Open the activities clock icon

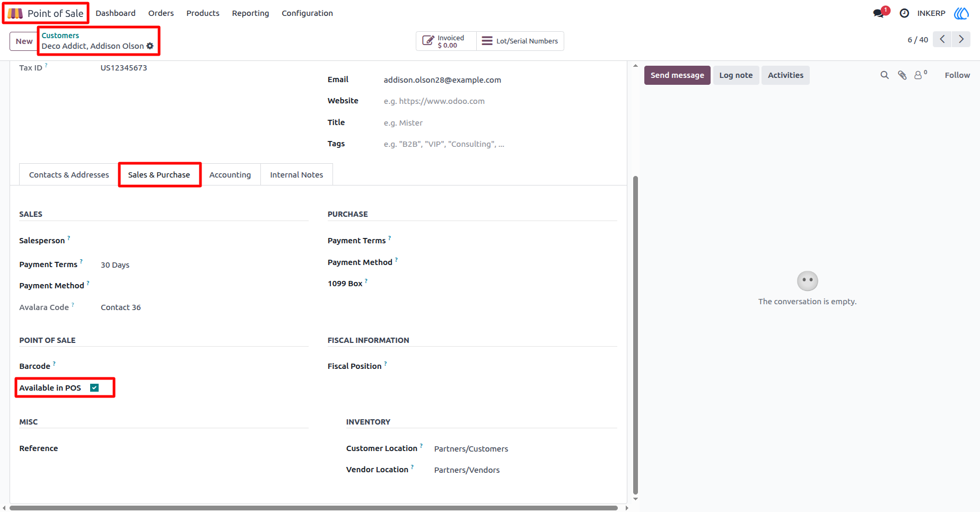(904, 13)
